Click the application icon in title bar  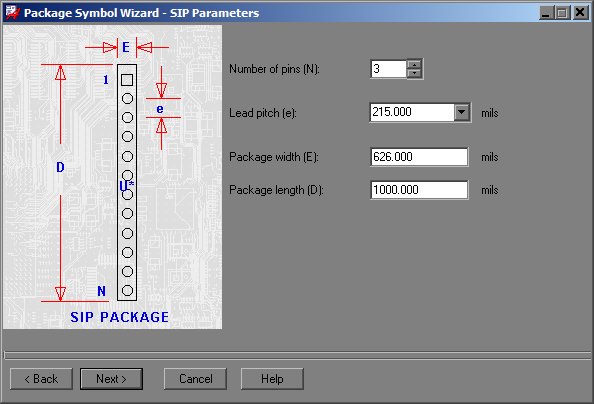click(13, 13)
